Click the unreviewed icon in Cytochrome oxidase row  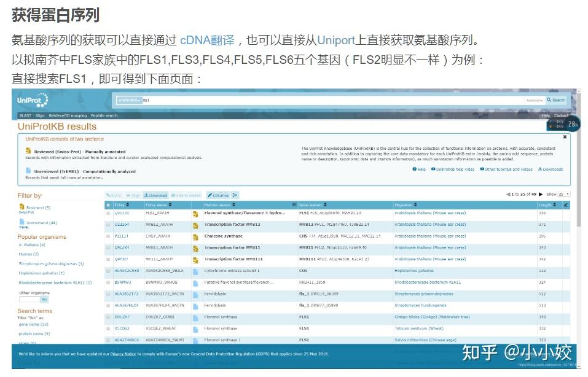(x=195, y=271)
